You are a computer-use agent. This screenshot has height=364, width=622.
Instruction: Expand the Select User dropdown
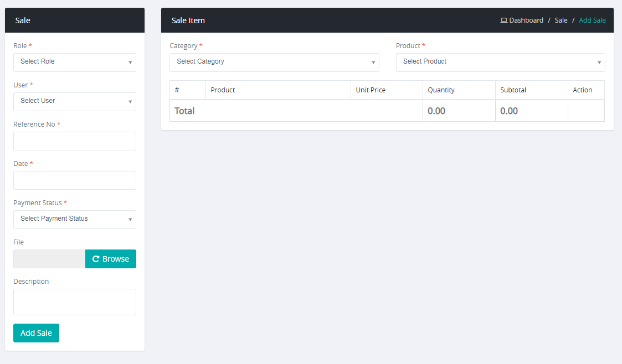click(75, 101)
